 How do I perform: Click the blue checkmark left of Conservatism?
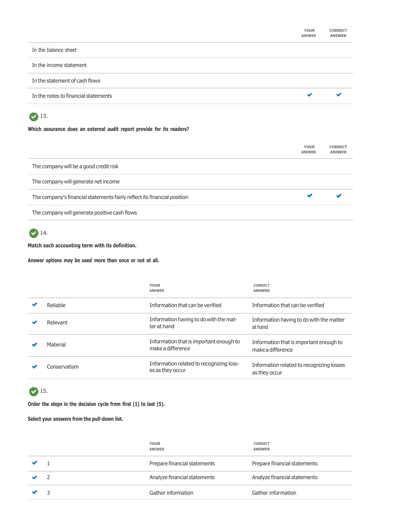coord(35,367)
